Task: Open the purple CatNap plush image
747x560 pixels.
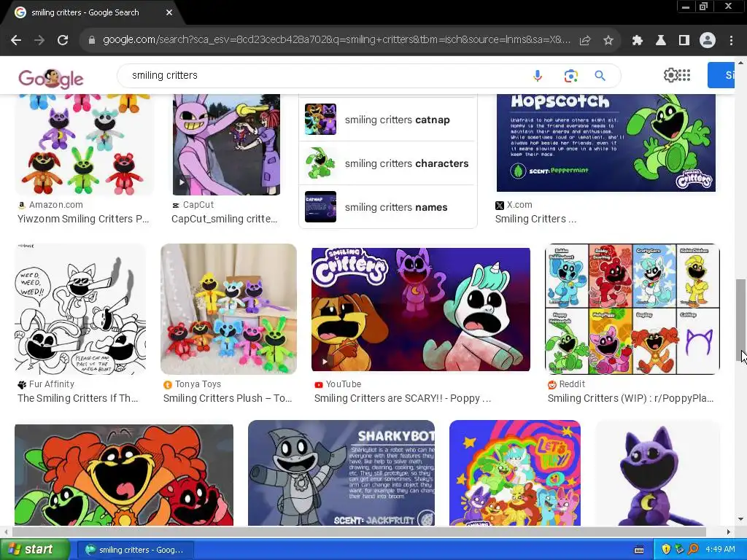Action: click(x=657, y=472)
